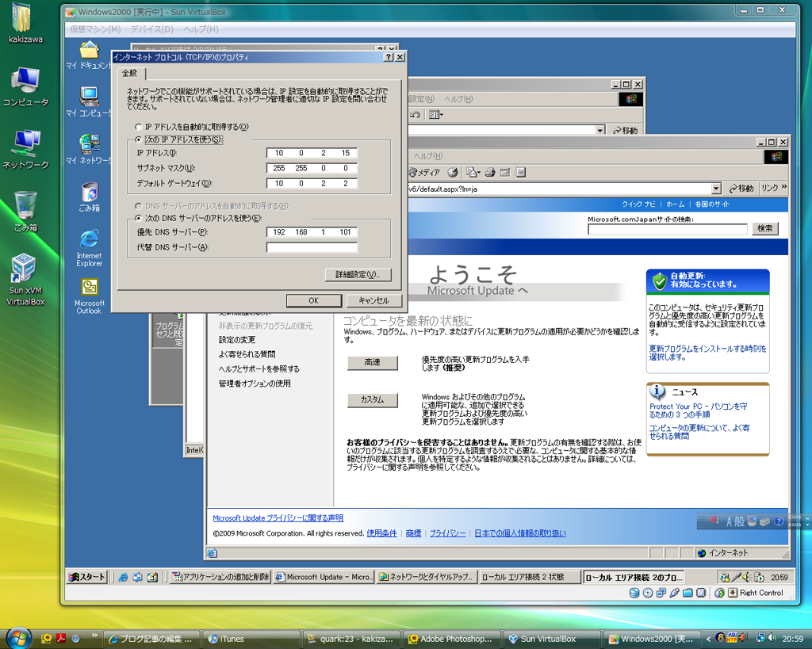812x649 pixels.
Task: Launch Sun xVM VirtualBox desktop shortcut
Action: click(25, 280)
